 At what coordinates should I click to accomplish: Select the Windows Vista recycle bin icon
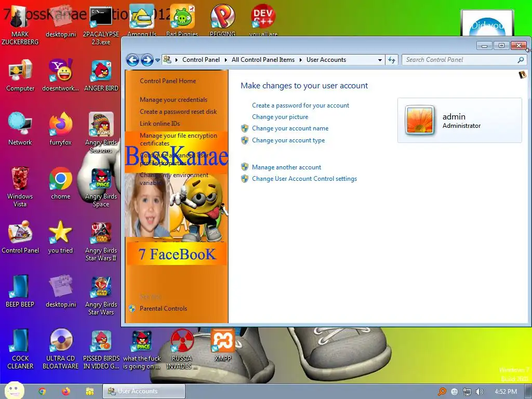[x=20, y=187]
